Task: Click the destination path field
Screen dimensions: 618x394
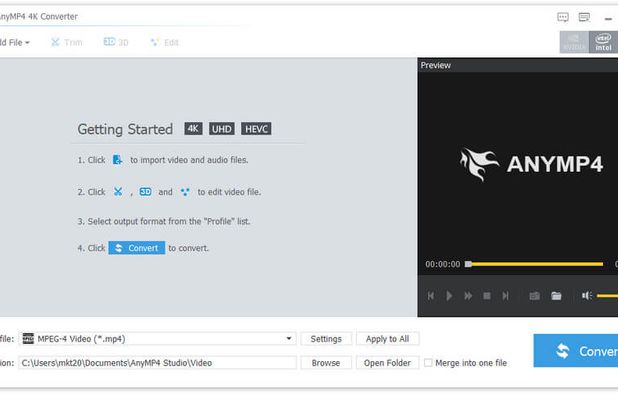Action: (157, 362)
